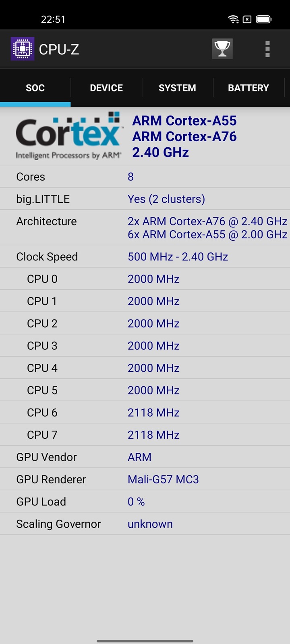290x644 pixels.
Task: Switch to the SYSTEM tab
Action: pyautogui.click(x=177, y=88)
